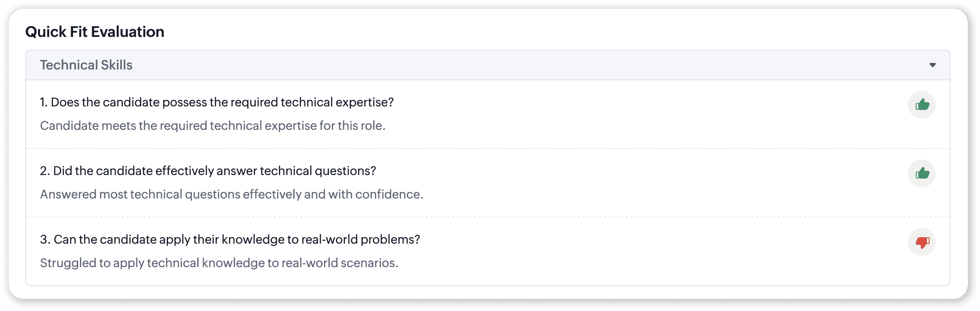Screen dimensions: 980x311
Task: Collapse the Technical Skills section using caret
Action: pos(932,65)
